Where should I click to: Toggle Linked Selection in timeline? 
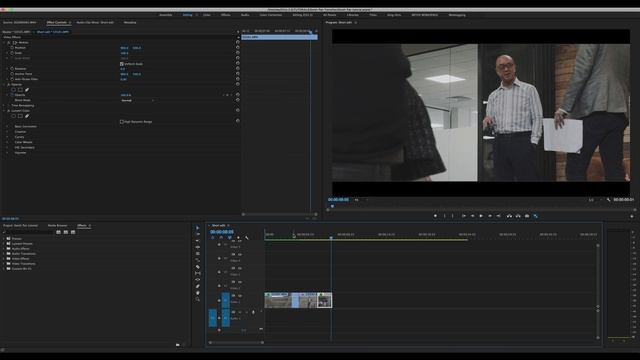click(x=230, y=238)
